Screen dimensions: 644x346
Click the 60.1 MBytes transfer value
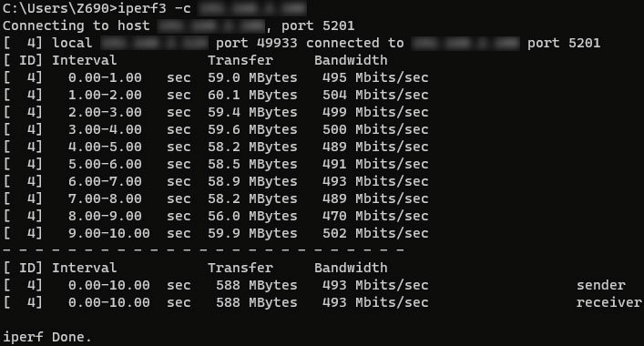(x=252, y=95)
